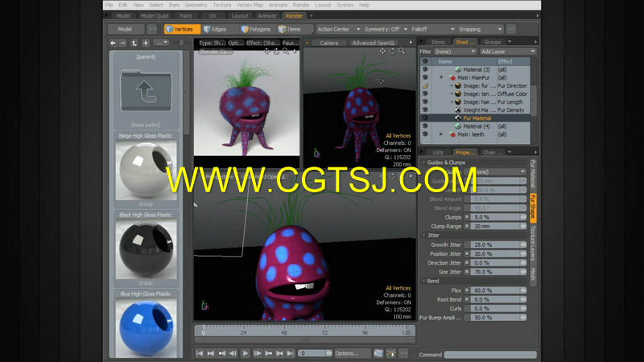Go forward in preset browser
644x362 pixels.
pos(123,43)
